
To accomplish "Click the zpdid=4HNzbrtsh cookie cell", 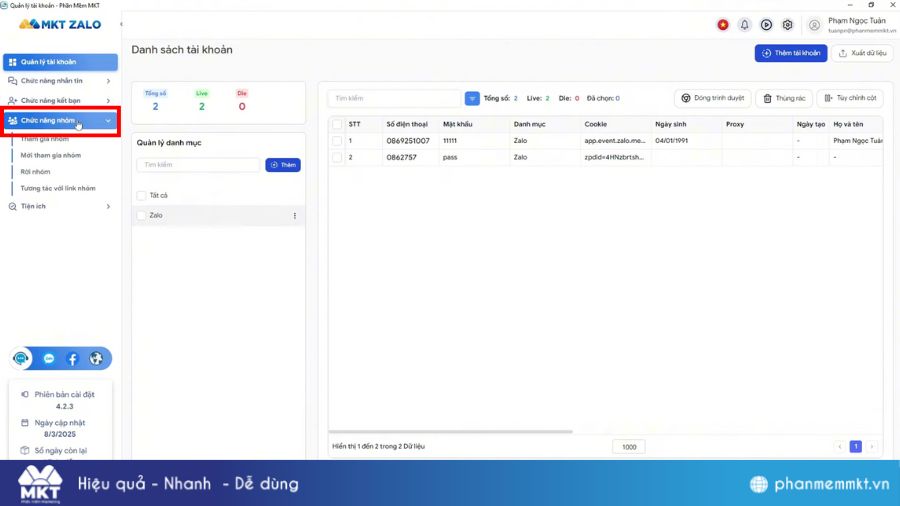I will tap(614, 157).
